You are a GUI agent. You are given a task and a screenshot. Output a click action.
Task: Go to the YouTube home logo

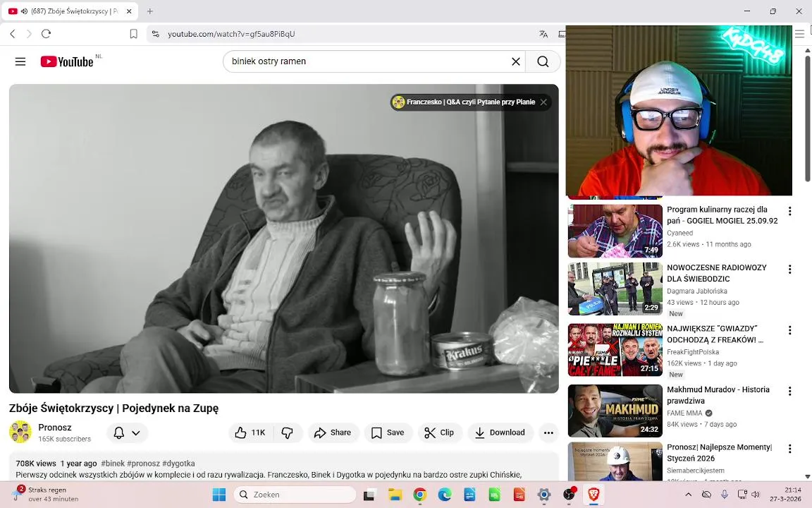point(68,61)
